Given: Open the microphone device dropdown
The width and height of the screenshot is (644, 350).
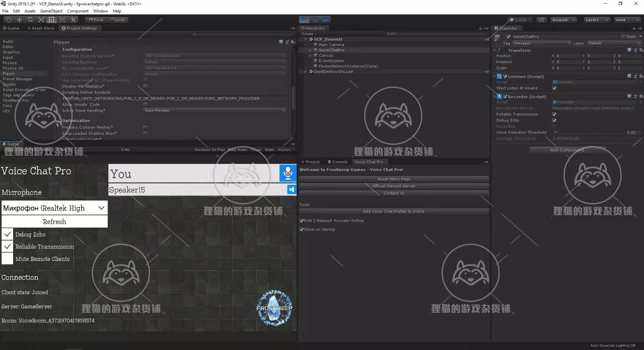Looking at the screenshot, I should tap(54, 208).
